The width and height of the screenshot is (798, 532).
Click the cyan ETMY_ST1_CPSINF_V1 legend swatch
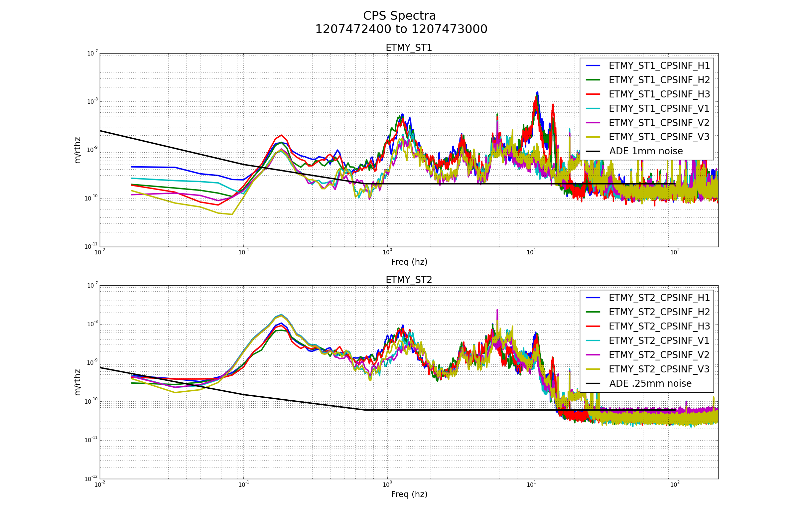(593, 109)
